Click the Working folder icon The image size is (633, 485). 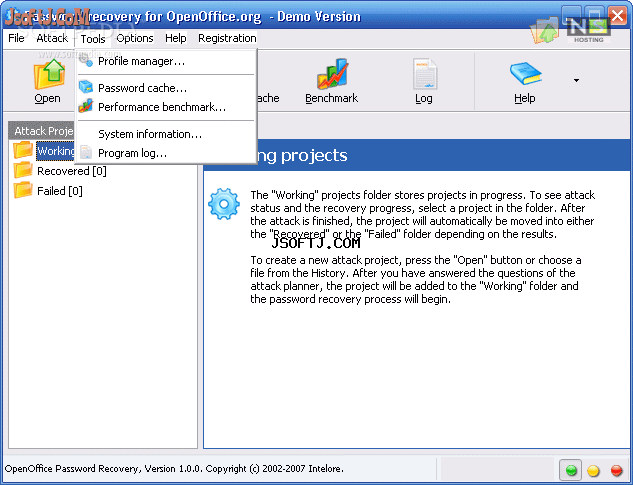23,150
